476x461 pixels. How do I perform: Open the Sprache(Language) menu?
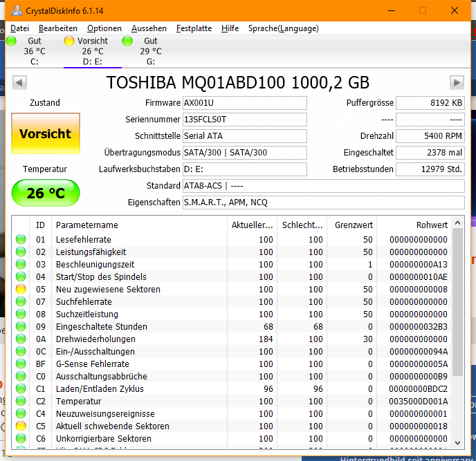point(284,28)
